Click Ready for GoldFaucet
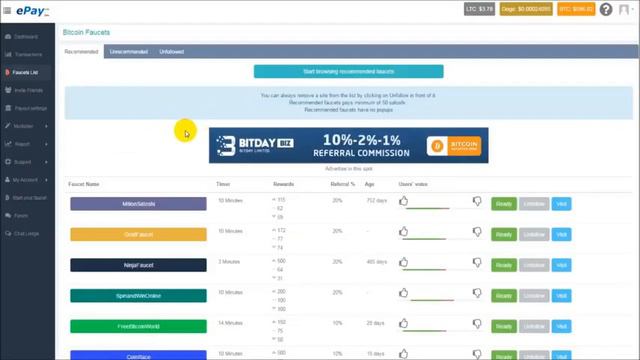Viewport: 640px width, 360px height. (x=504, y=234)
